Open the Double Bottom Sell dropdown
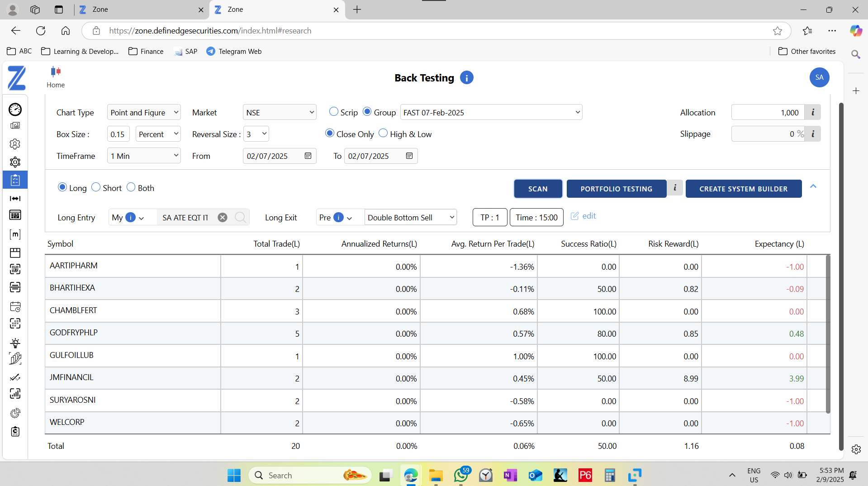This screenshot has height=486, width=868. click(411, 218)
